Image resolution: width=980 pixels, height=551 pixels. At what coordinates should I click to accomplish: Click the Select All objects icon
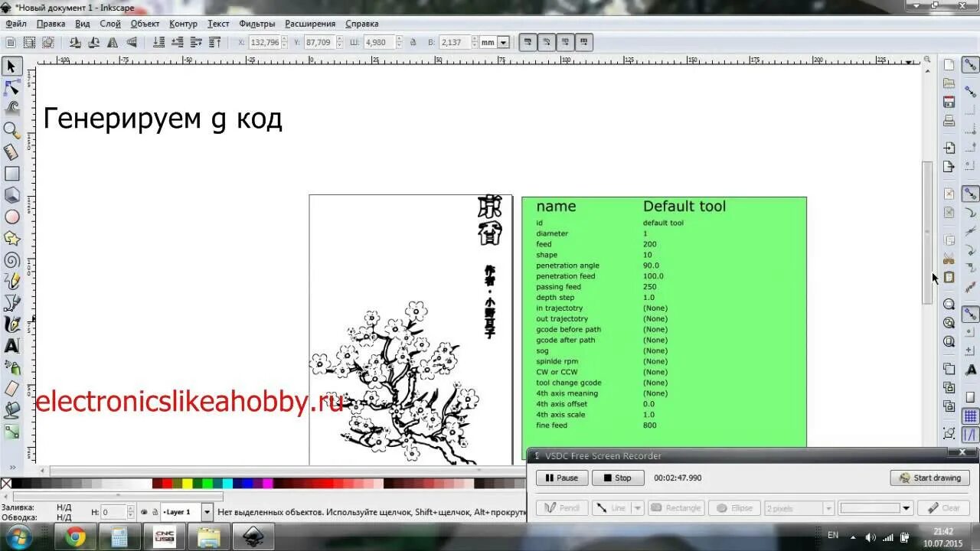coord(11,43)
